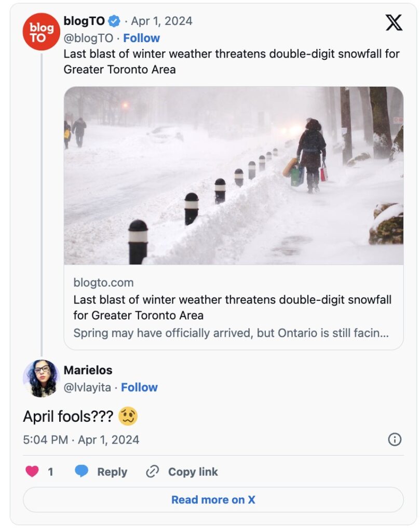Click the Marielos display name
The height and width of the screenshot is (532, 420).
click(88, 370)
